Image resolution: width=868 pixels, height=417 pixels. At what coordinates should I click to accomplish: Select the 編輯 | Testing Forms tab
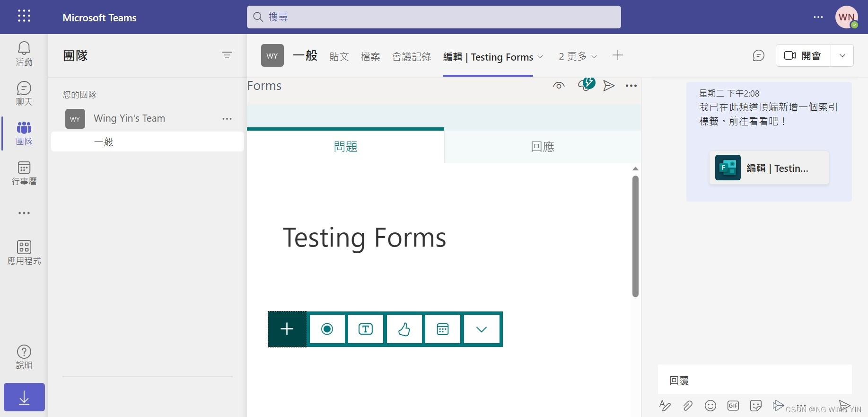488,57
